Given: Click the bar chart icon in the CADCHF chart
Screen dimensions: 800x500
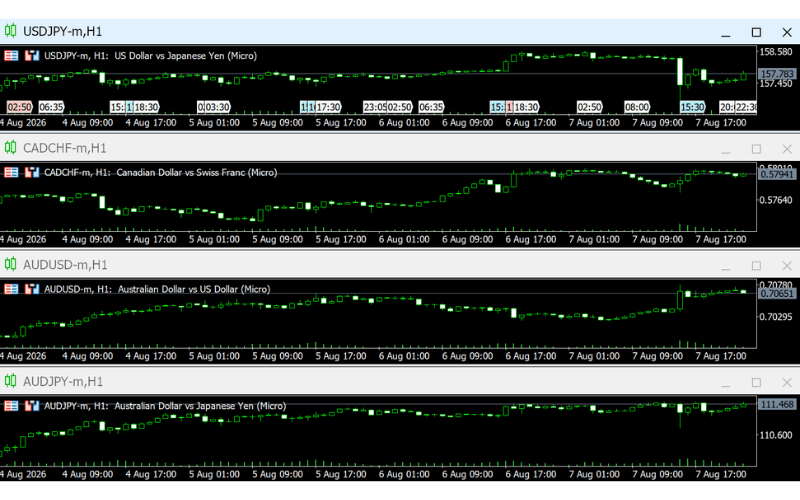Looking at the screenshot, I should pos(32,172).
